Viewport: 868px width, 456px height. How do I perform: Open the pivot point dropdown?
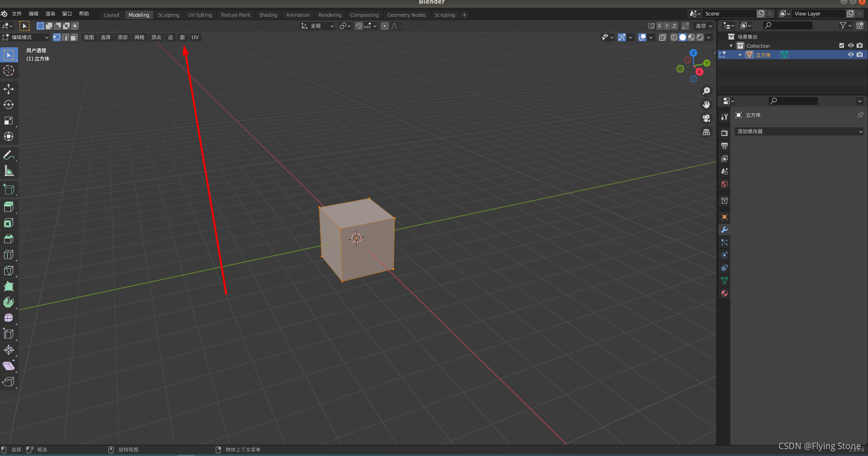(x=345, y=26)
